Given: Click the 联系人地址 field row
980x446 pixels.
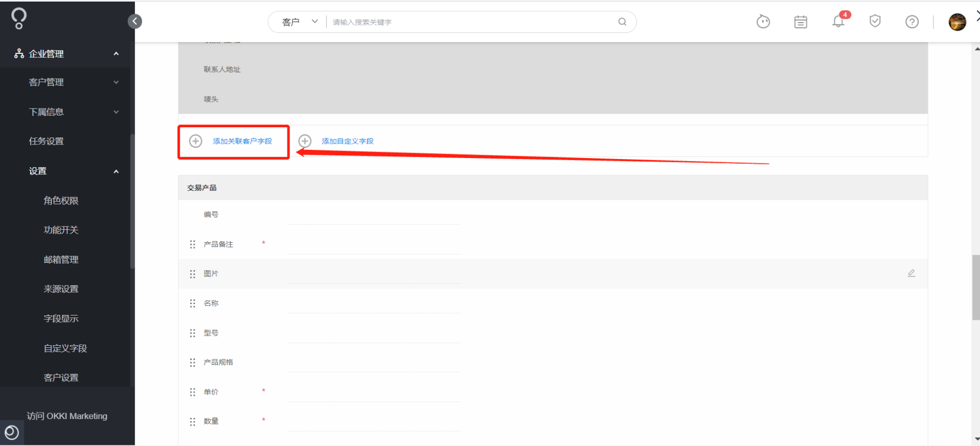Looking at the screenshot, I should coord(553,70).
